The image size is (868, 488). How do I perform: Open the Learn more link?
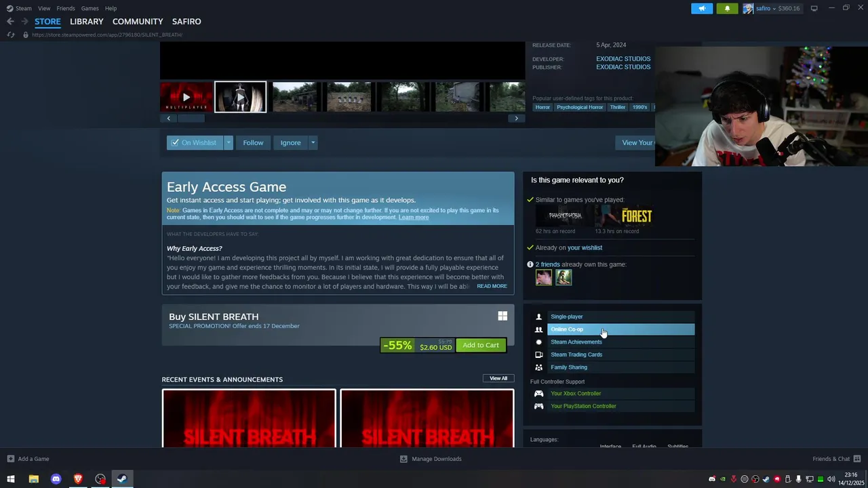pyautogui.click(x=414, y=217)
